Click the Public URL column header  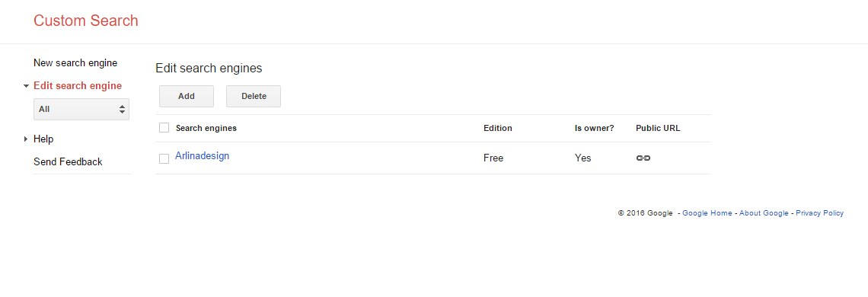pyautogui.click(x=658, y=128)
